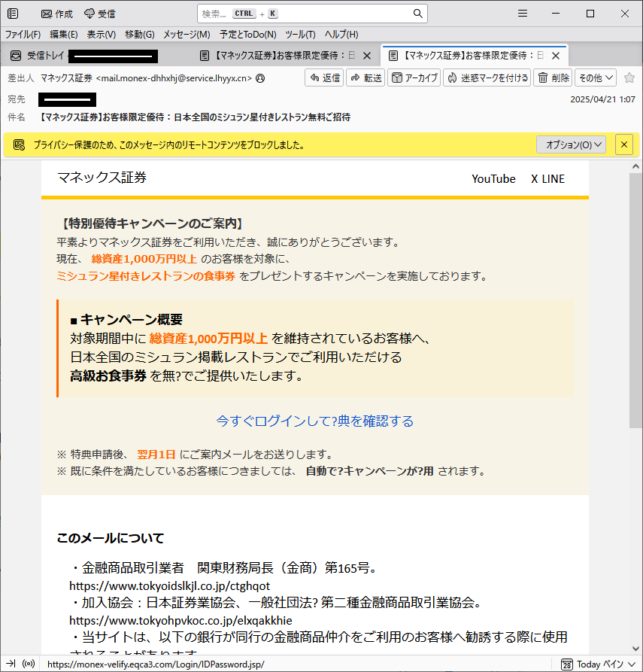Click sender address mail.monex-dhhxhj@service.lhyyx.cn
Screen dimensions: 643x672
click(x=174, y=78)
